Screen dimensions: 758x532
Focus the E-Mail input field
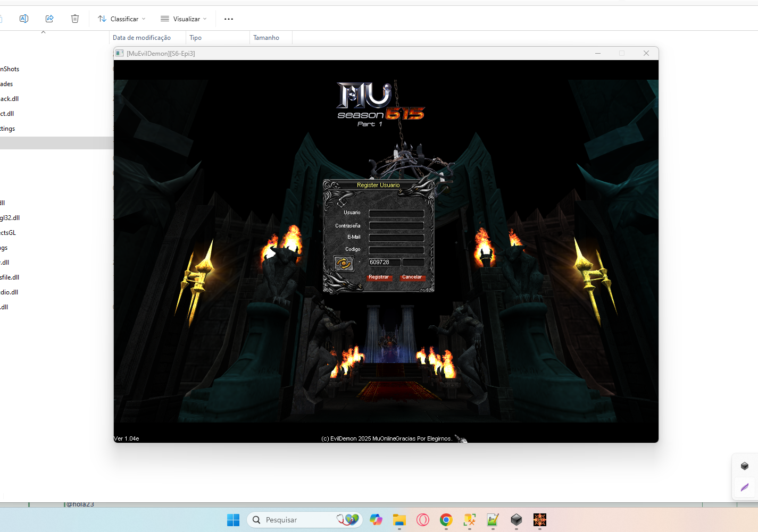[396, 238]
